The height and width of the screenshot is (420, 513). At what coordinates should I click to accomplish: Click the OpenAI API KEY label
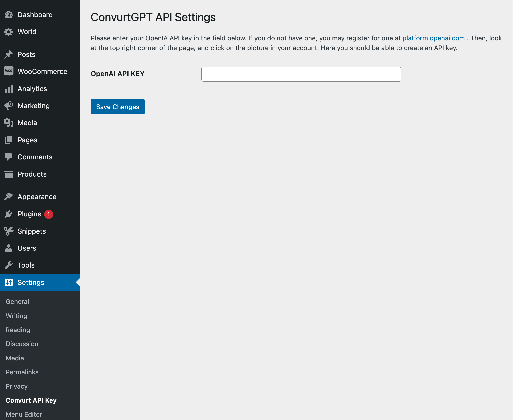click(x=117, y=74)
